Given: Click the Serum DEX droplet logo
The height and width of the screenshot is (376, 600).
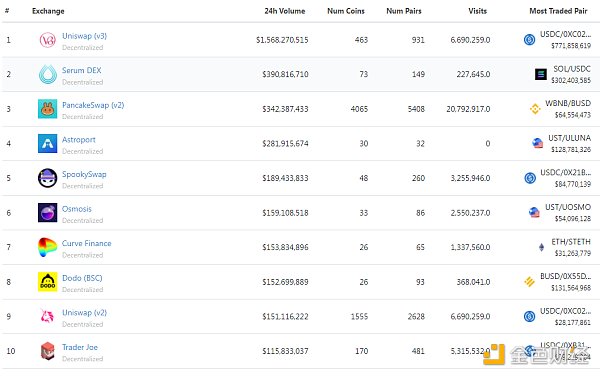Looking at the screenshot, I should tap(47, 74).
